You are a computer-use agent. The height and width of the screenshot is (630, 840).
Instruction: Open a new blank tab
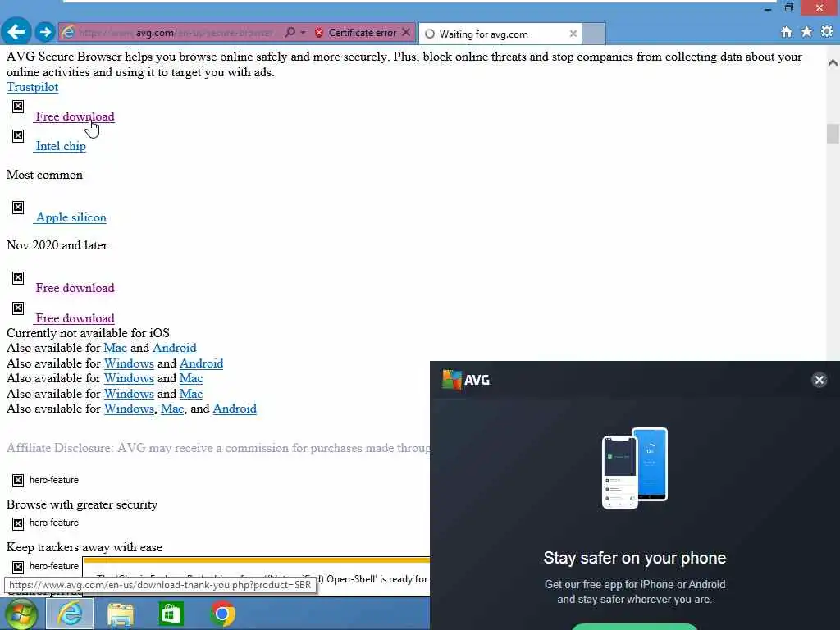(x=594, y=34)
